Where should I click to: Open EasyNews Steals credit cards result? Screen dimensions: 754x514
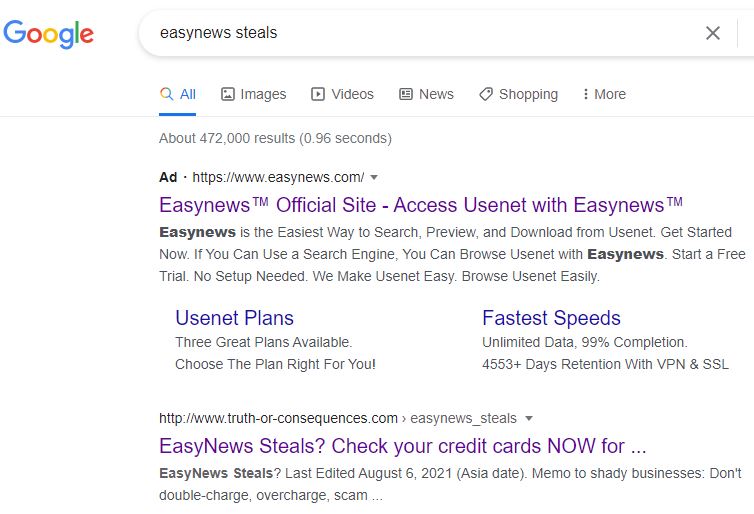coord(402,446)
